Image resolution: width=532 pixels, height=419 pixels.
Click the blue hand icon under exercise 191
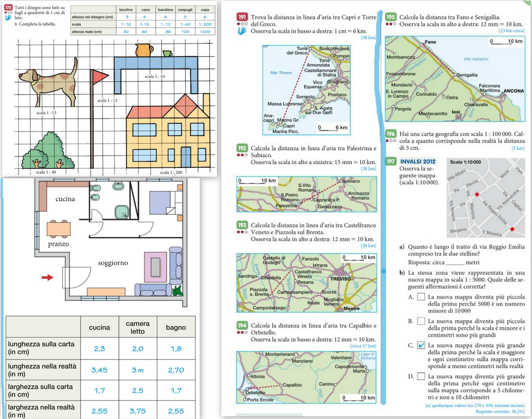(x=242, y=31)
